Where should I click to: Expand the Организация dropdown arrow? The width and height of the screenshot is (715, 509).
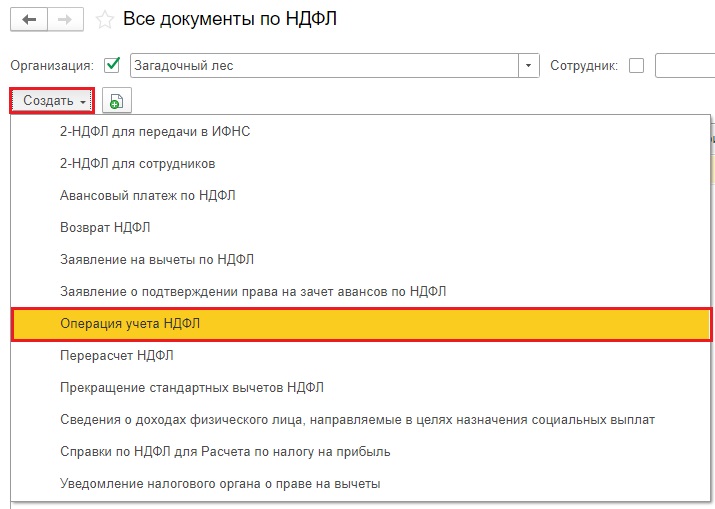point(528,66)
